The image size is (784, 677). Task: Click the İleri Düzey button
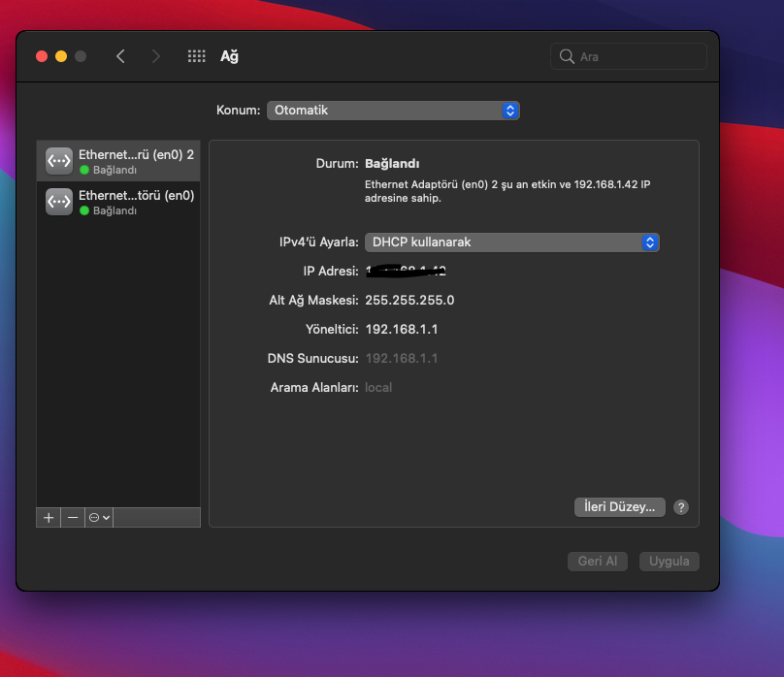point(619,507)
